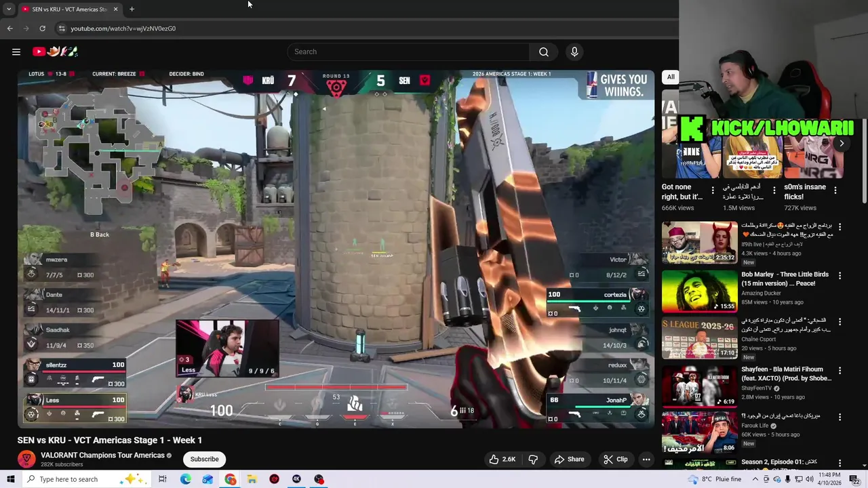The image size is (868, 488).
Task: Click the video player to pause
Action: [336, 249]
